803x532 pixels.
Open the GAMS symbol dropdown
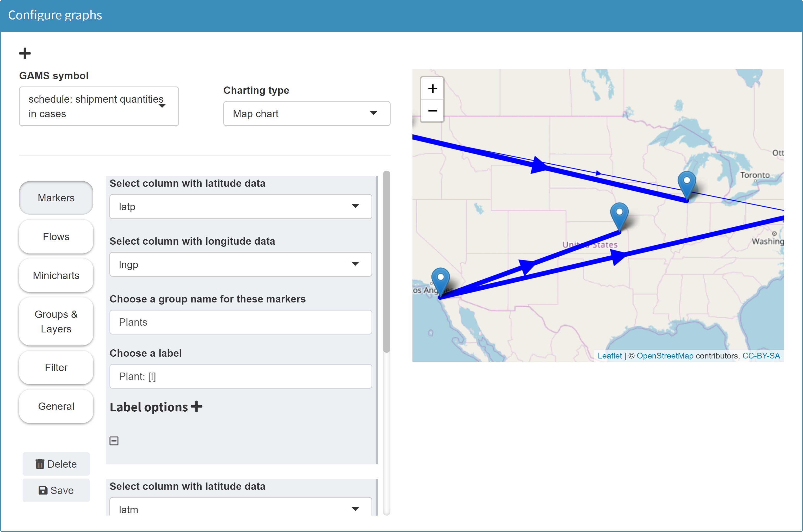pyautogui.click(x=99, y=106)
